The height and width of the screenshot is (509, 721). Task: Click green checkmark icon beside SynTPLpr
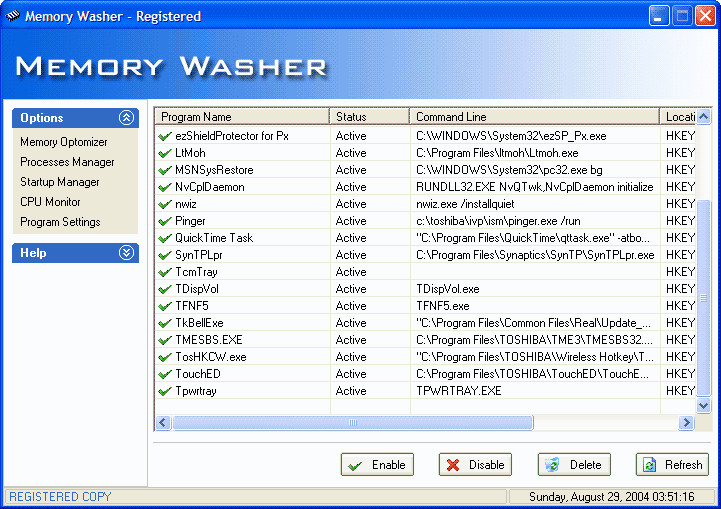coord(165,256)
